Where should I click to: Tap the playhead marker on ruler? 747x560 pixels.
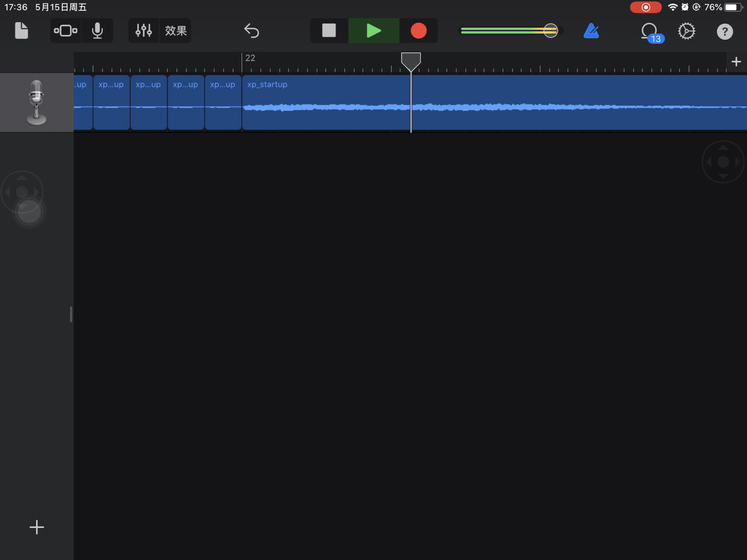pos(411,61)
